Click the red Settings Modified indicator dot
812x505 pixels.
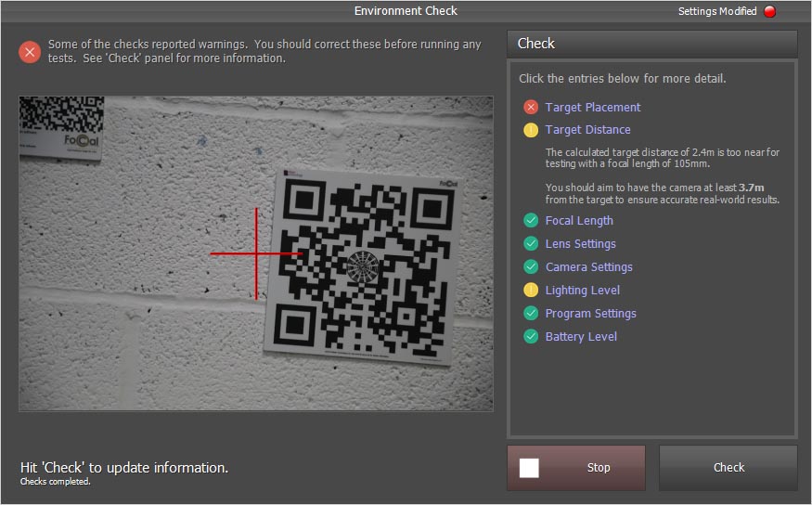770,11
